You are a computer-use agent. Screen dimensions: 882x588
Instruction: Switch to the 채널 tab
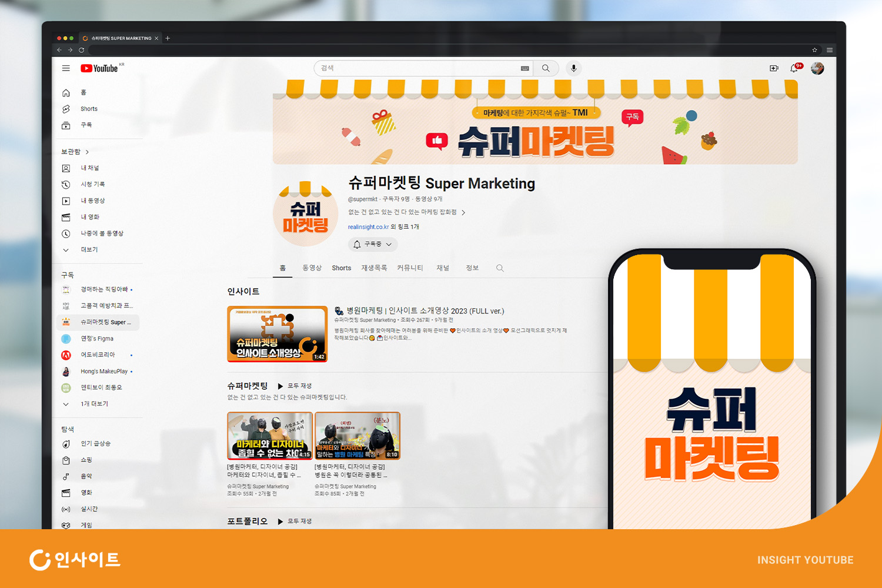point(443,268)
